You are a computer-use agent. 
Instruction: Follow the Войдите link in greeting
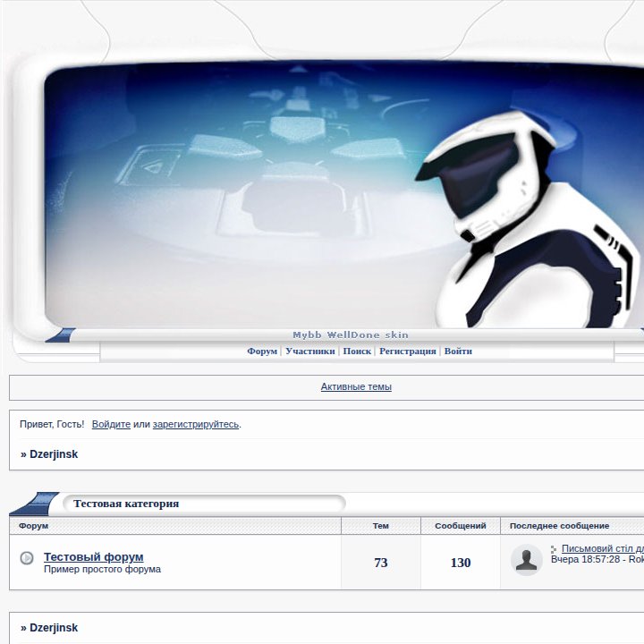coord(111,424)
